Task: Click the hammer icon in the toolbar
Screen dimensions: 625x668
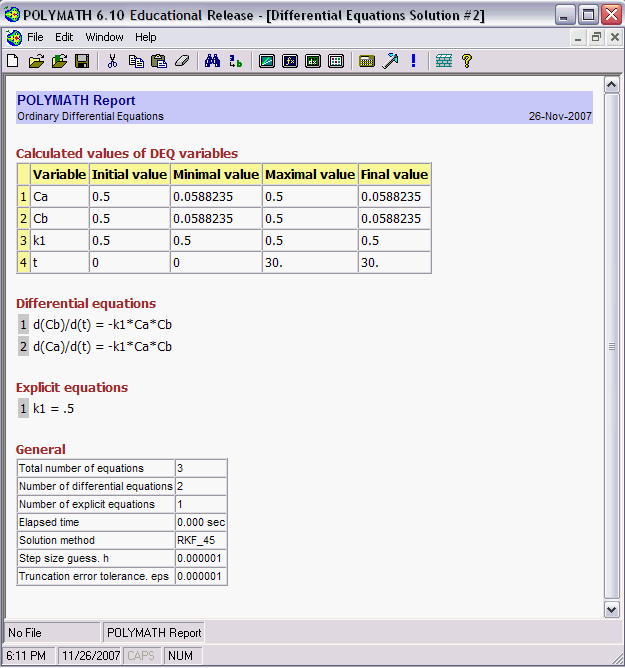Action: pos(390,61)
